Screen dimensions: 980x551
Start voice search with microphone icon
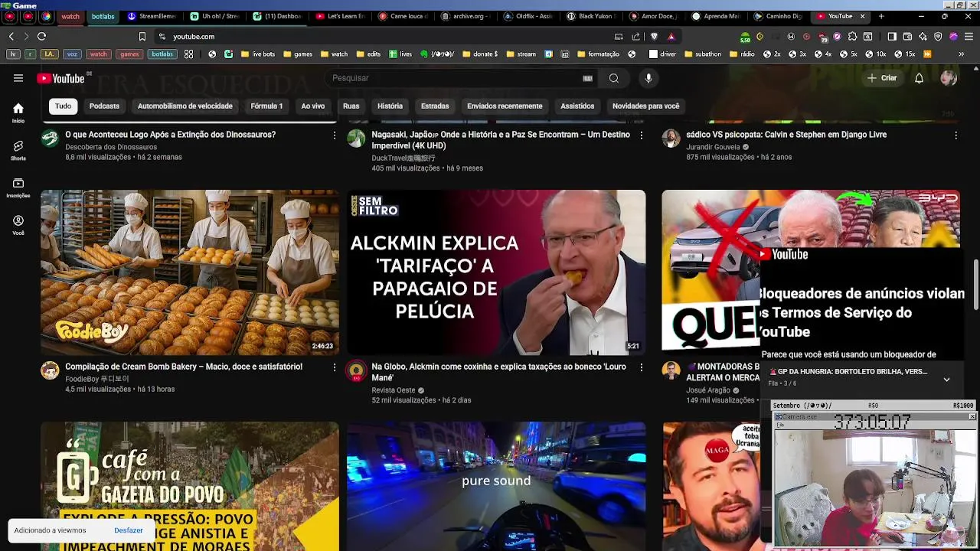(x=648, y=78)
